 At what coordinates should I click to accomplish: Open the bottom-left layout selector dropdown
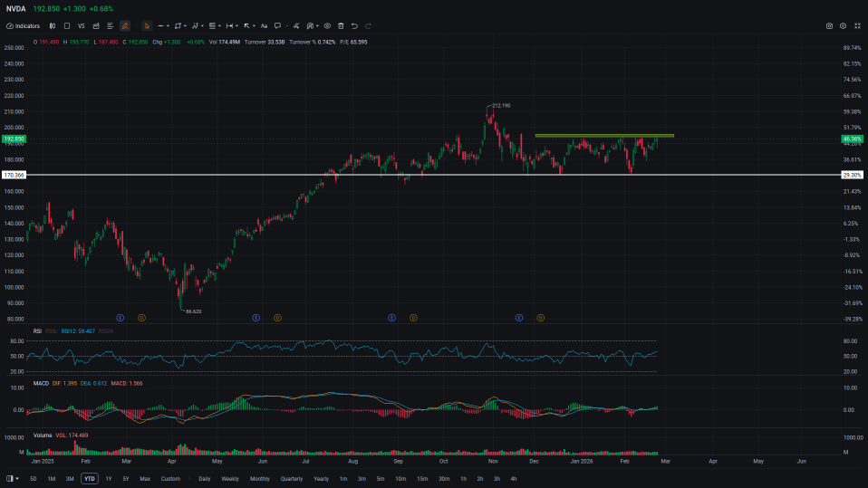[13, 479]
